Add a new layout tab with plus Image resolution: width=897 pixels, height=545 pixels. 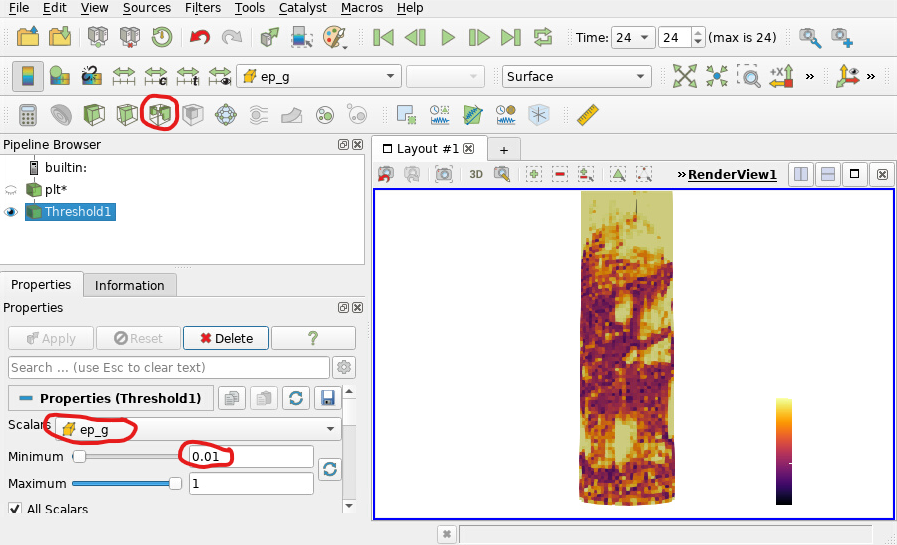[503, 150]
